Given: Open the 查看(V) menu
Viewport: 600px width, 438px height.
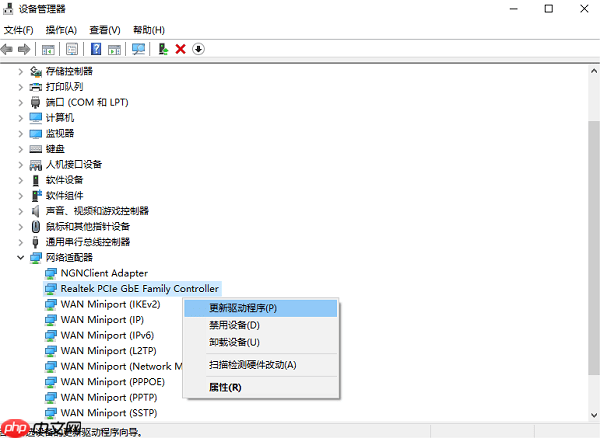Looking at the screenshot, I should click(x=104, y=30).
